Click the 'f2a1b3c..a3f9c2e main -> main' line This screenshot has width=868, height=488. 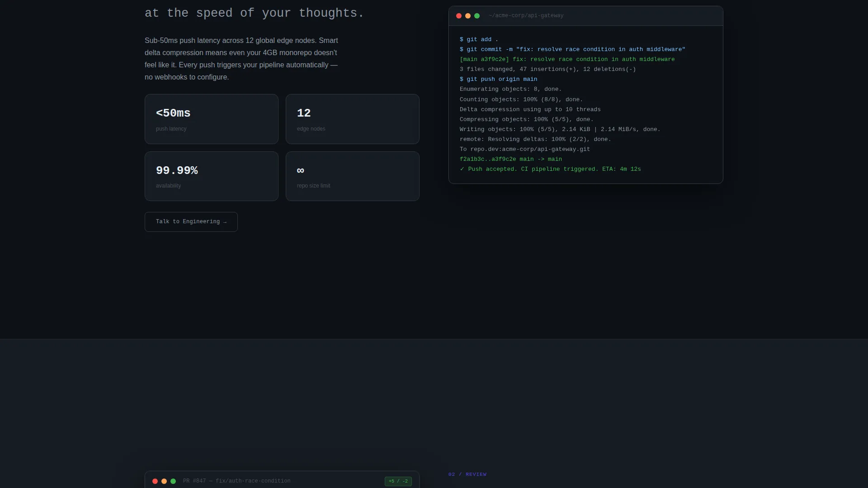511,160
